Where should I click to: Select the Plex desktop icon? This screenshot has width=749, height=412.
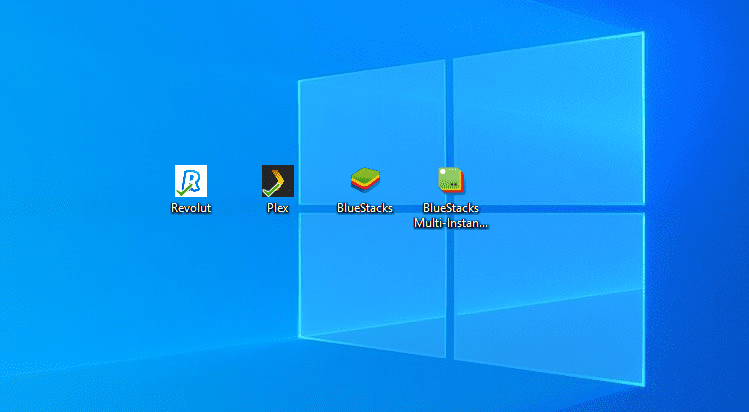pos(278,181)
